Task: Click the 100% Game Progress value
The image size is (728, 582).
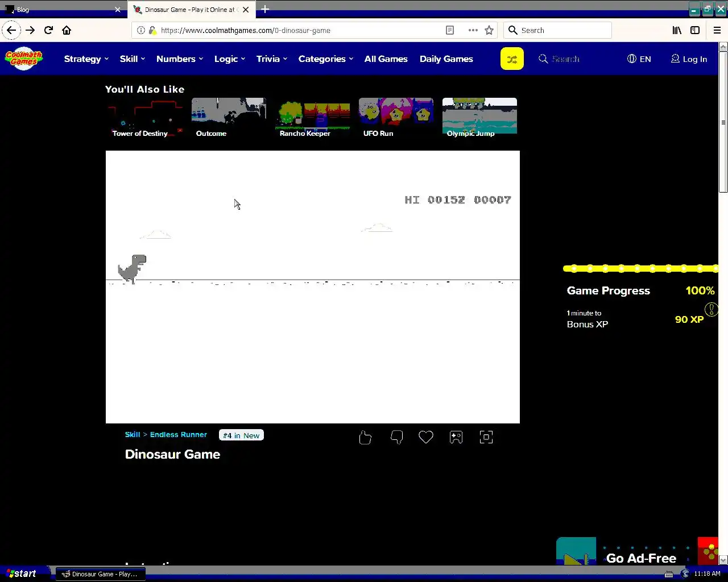Action: 700,290
